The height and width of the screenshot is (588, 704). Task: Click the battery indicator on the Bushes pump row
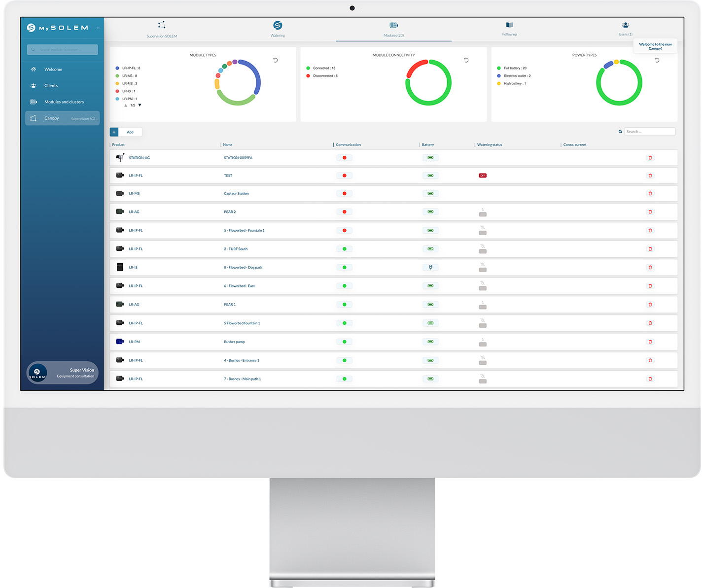(430, 342)
